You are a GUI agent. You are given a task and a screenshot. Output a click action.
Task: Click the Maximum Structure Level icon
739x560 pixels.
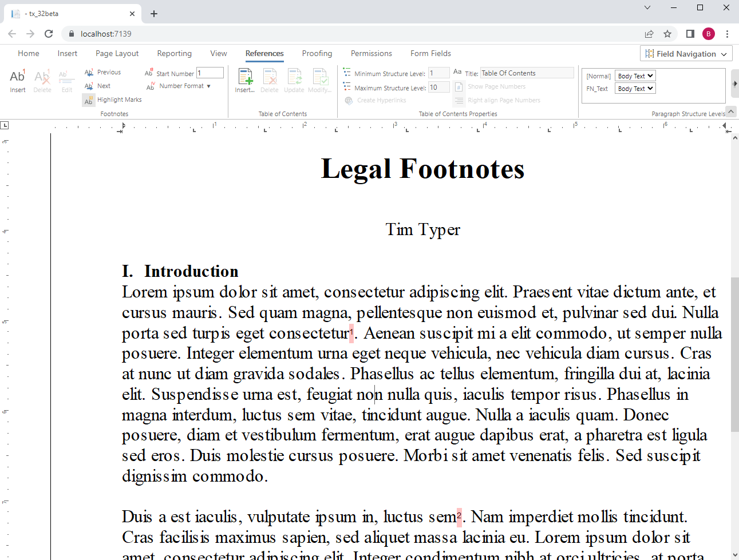pos(347,86)
